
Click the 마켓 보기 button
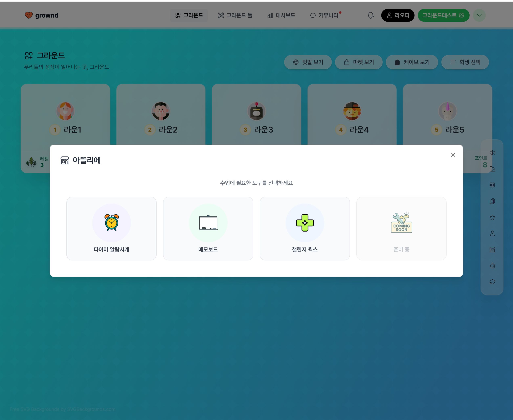(x=359, y=62)
